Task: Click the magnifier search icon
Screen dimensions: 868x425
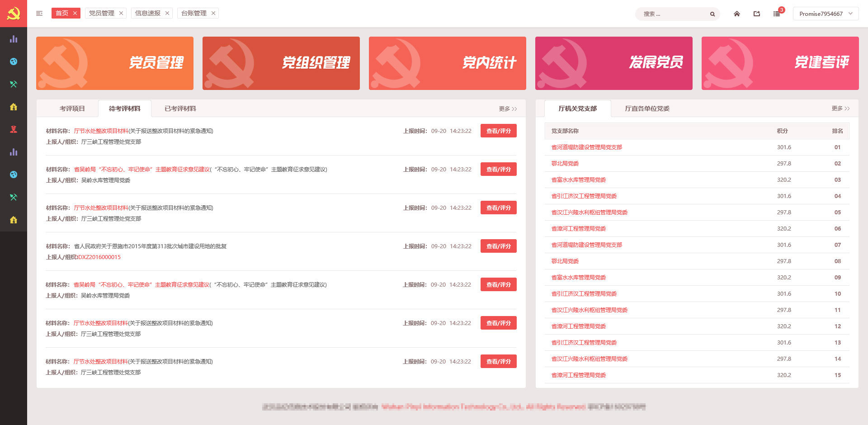Action: coord(712,14)
